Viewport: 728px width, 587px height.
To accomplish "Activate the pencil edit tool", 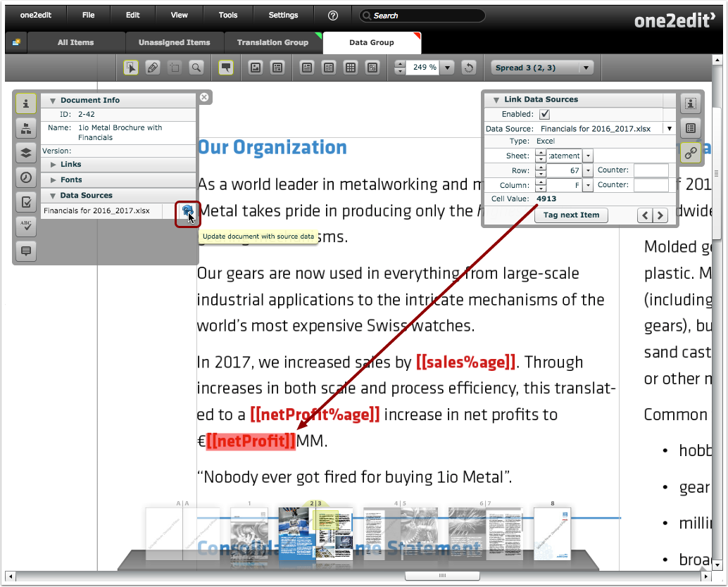I will [153, 68].
